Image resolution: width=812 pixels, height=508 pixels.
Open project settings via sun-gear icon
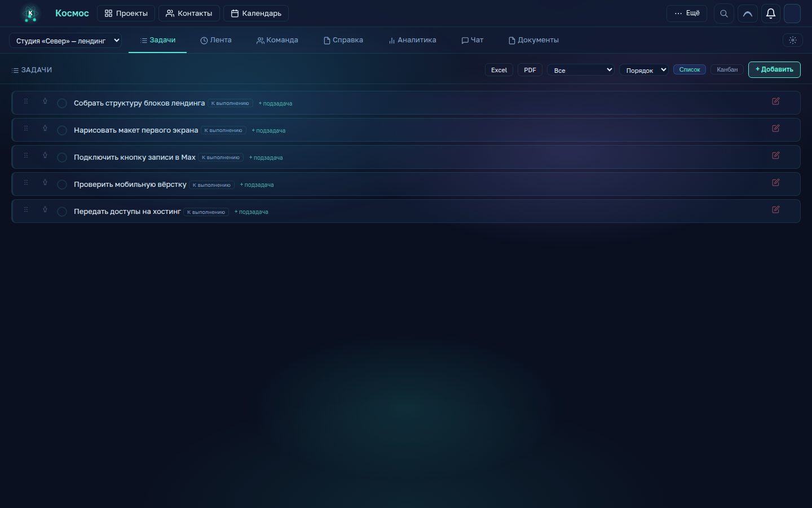[793, 40]
